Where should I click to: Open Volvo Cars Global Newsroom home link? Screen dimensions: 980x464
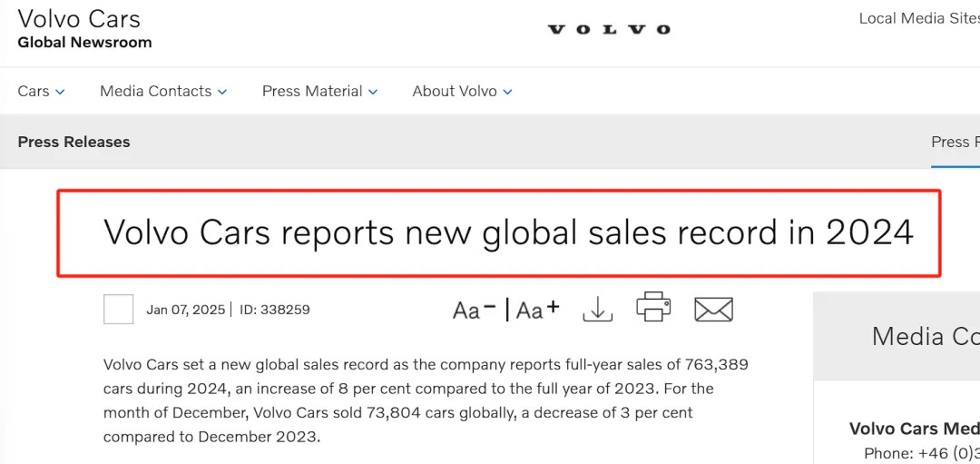point(84,29)
